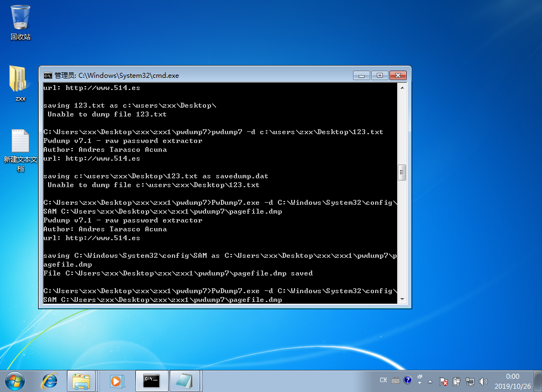Toggle the CH input language indicator

tap(383, 380)
